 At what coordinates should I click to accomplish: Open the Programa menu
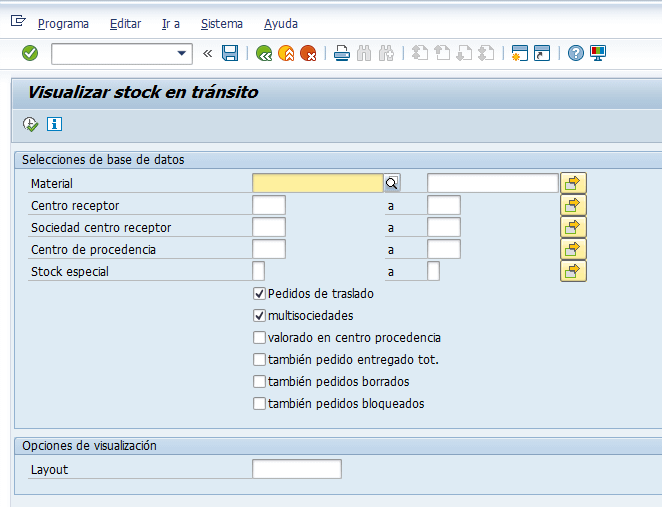pos(63,23)
